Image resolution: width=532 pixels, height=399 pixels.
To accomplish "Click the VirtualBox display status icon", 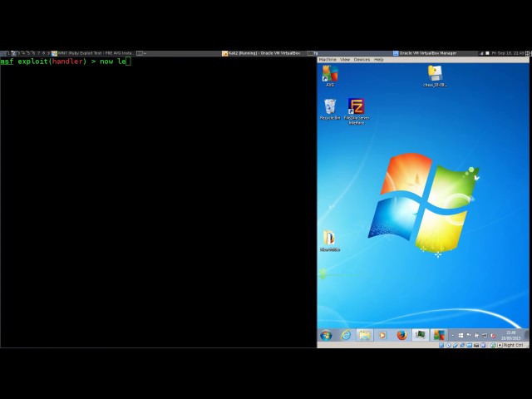I will 476,345.
